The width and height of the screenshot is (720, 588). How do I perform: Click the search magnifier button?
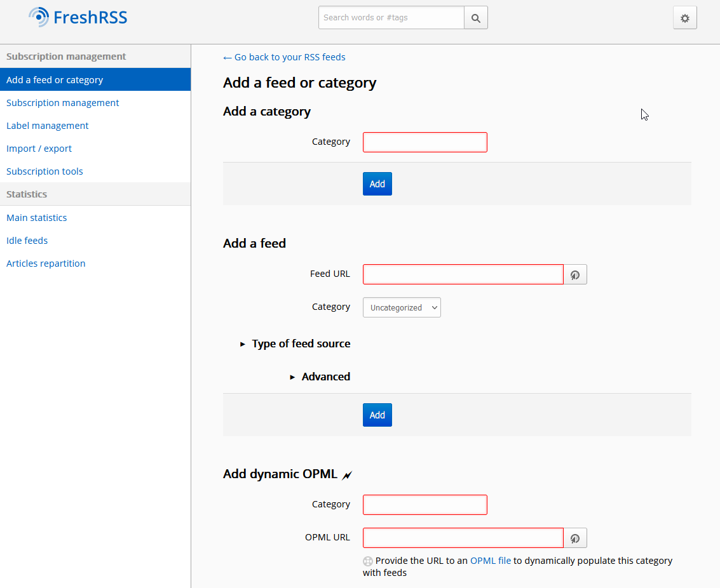point(476,18)
